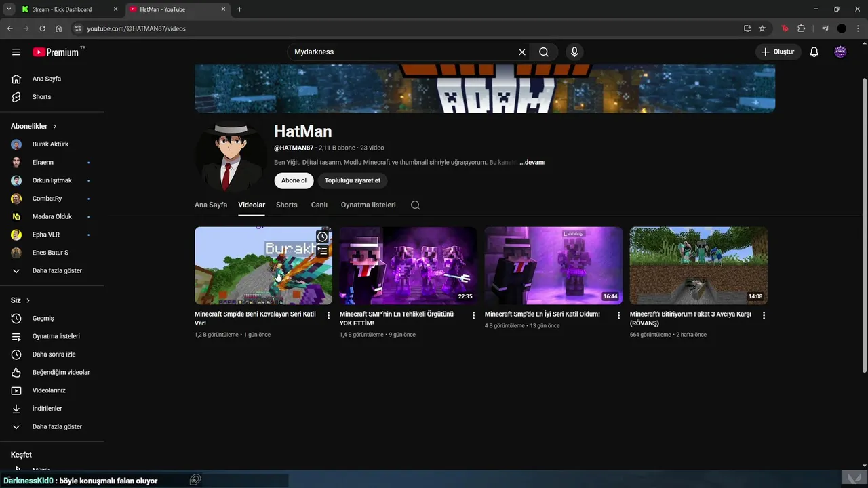868x488 pixels.
Task: Click the magnifier search button
Action: (x=544, y=52)
